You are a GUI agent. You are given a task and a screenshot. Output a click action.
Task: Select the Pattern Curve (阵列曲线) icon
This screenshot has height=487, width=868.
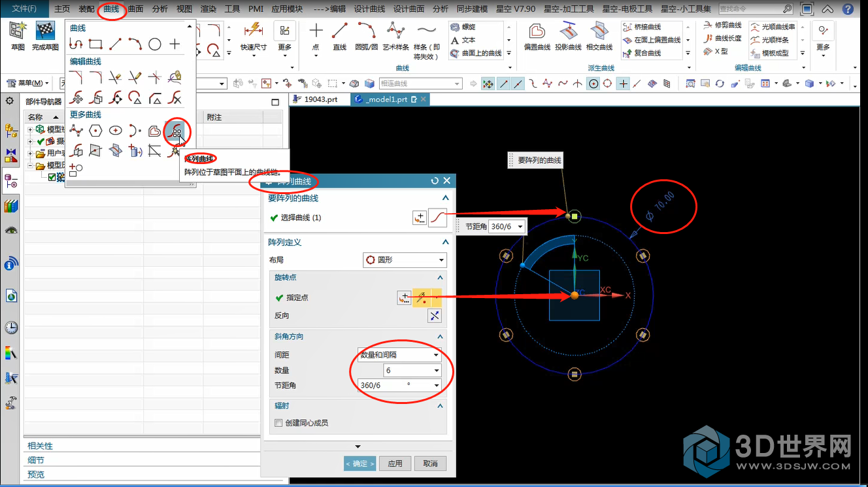175,131
